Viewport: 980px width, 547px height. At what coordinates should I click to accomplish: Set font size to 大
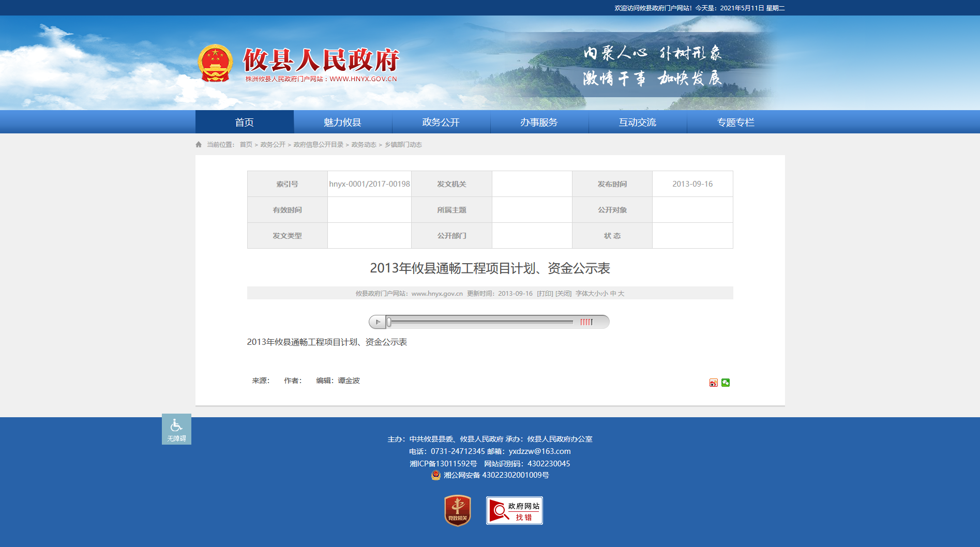point(621,294)
